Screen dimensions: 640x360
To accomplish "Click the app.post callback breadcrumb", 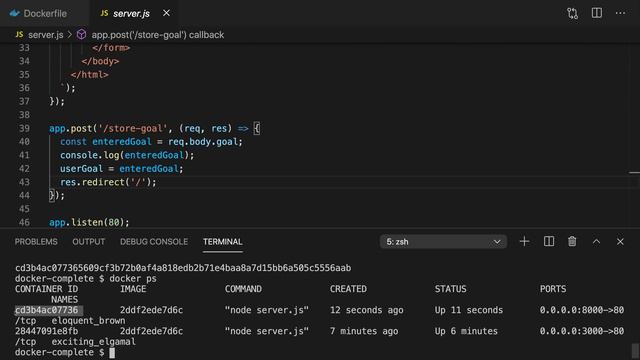I will click(x=158, y=35).
